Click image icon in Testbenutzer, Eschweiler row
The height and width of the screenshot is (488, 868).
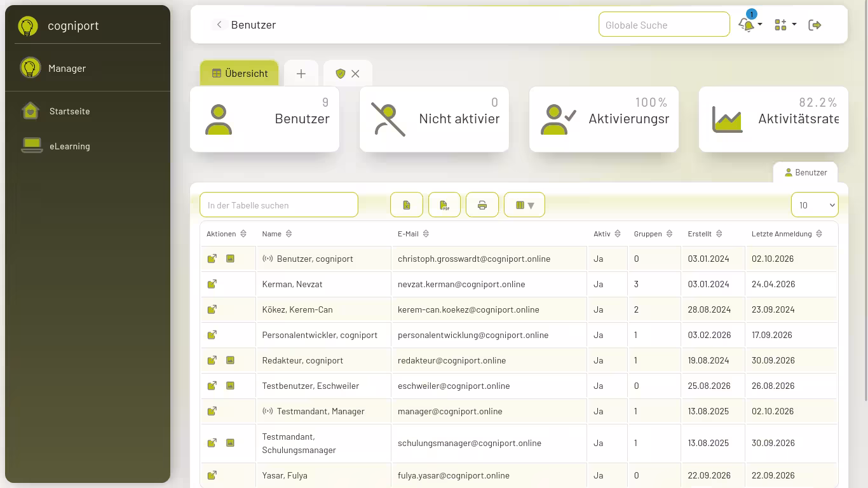click(x=230, y=386)
